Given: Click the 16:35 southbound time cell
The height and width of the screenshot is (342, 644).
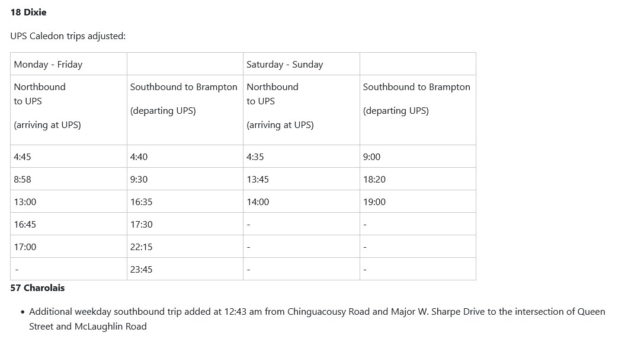Looking at the screenshot, I should tap(142, 202).
